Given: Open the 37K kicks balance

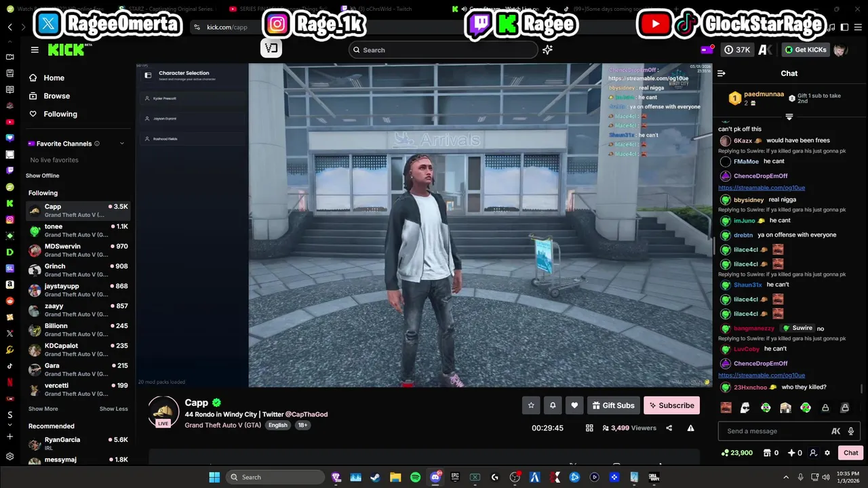Looking at the screenshot, I should pos(737,49).
